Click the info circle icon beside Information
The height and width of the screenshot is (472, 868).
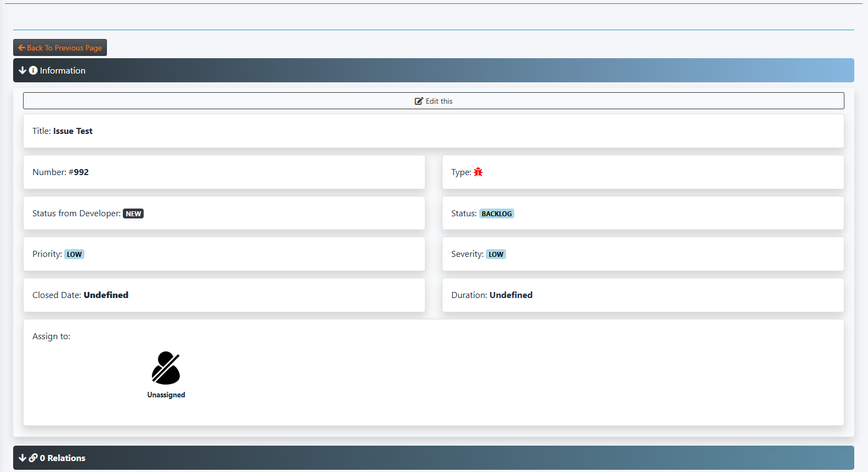pyautogui.click(x=33, y=70)
